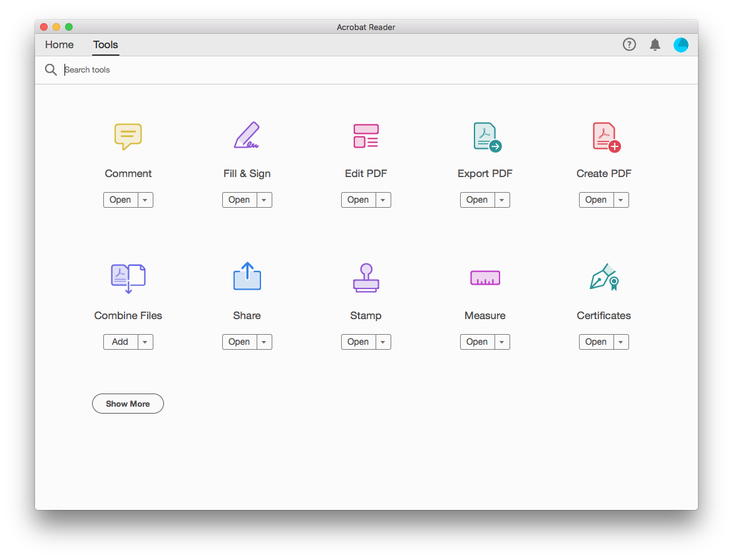The height and width of the screenshot is (560, 733).
Task: Click the Create PDF label
Action: [x=604, y=173]
